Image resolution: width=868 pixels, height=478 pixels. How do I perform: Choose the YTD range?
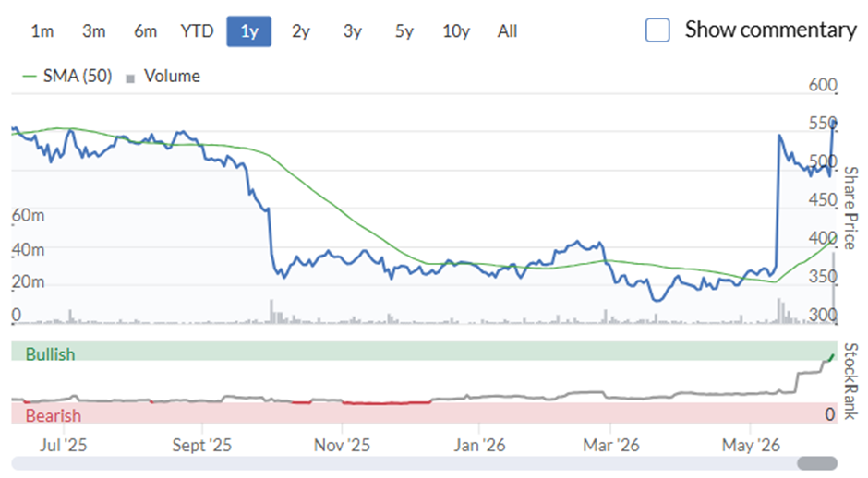[x=197, y=31]
